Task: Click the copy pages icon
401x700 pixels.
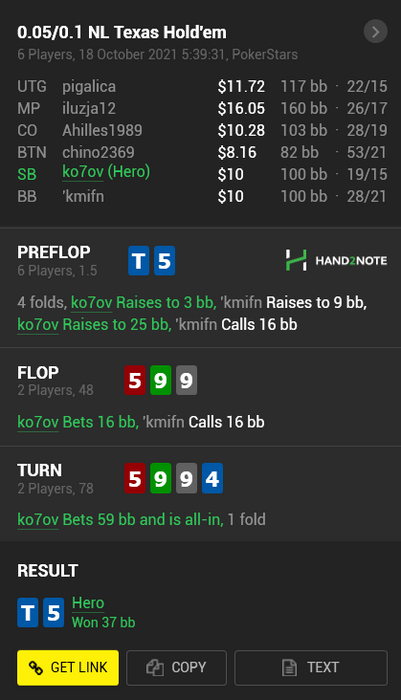Action: click(x=155, y=667)
